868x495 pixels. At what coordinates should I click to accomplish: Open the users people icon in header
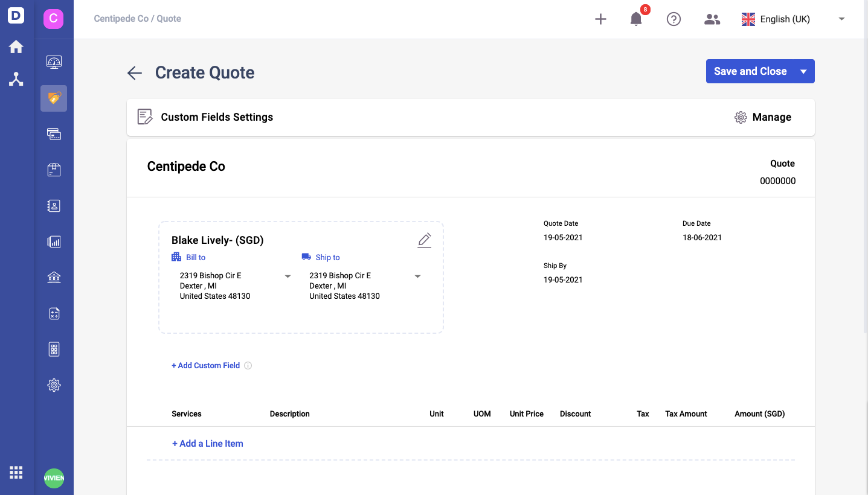[x=712, y=19]
